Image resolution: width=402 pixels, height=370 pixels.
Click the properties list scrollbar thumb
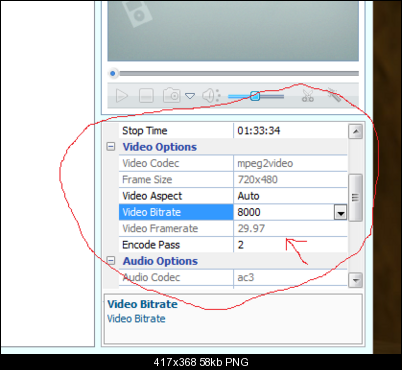coord(355,198)
